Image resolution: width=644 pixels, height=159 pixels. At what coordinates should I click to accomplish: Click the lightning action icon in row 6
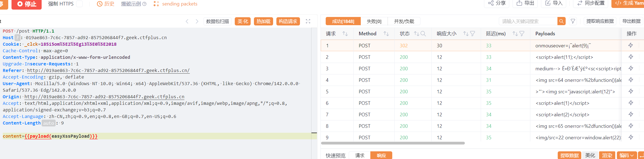coord(631,103)
